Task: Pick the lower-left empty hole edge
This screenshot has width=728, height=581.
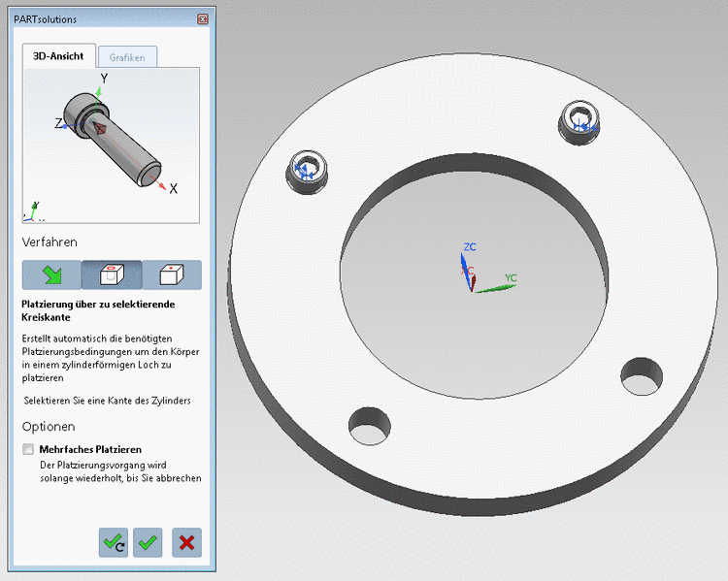Action: pos(370,426)
